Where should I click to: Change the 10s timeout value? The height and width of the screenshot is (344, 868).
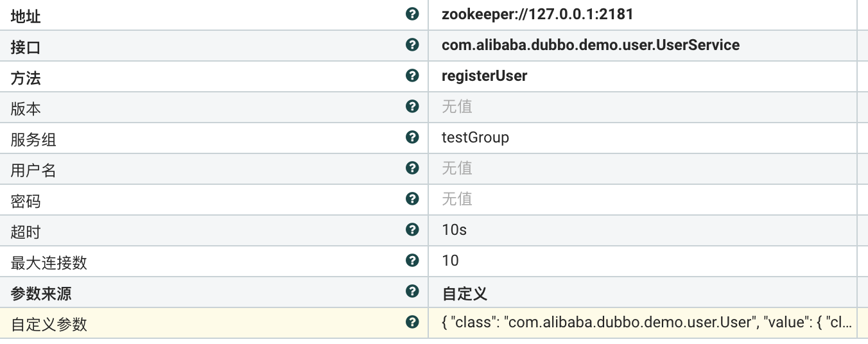[x=454, y=230]
